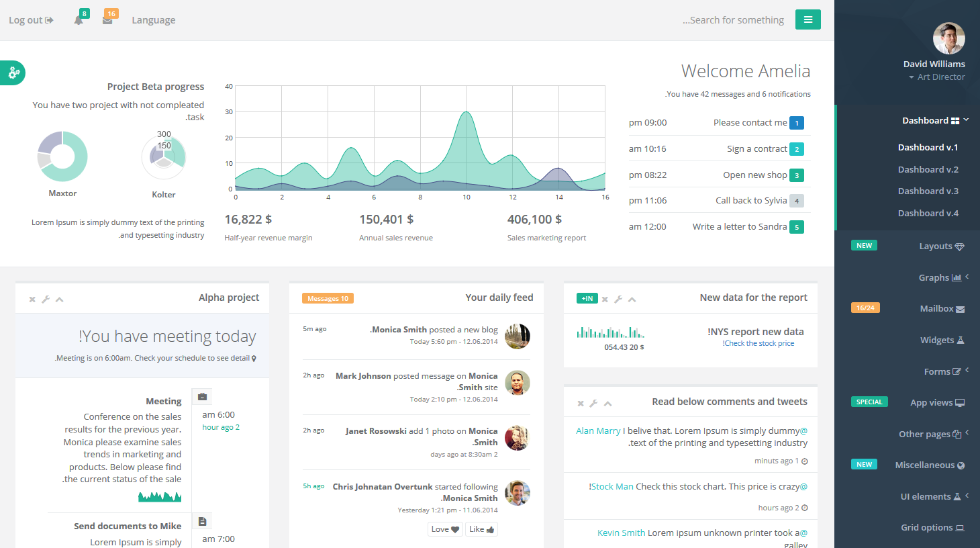
Task: Open wrench settings on the Alpha project panel
Action: pos(46,300)
